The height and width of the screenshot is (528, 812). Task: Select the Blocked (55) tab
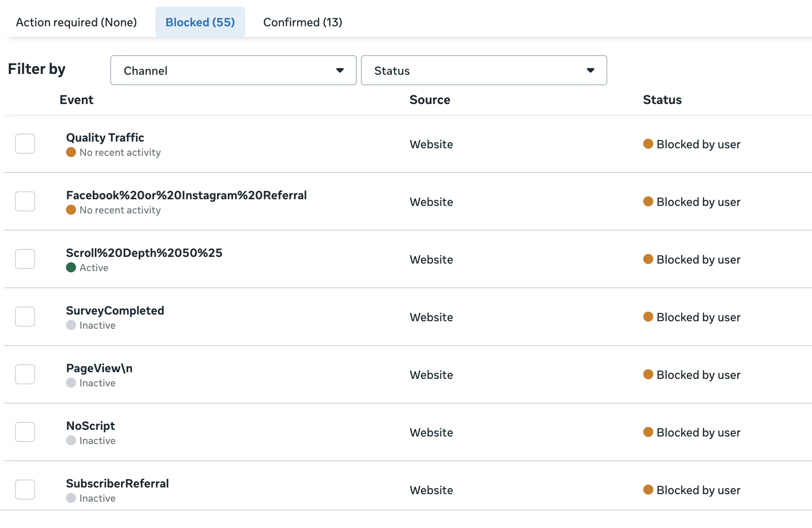coord(200,22)
